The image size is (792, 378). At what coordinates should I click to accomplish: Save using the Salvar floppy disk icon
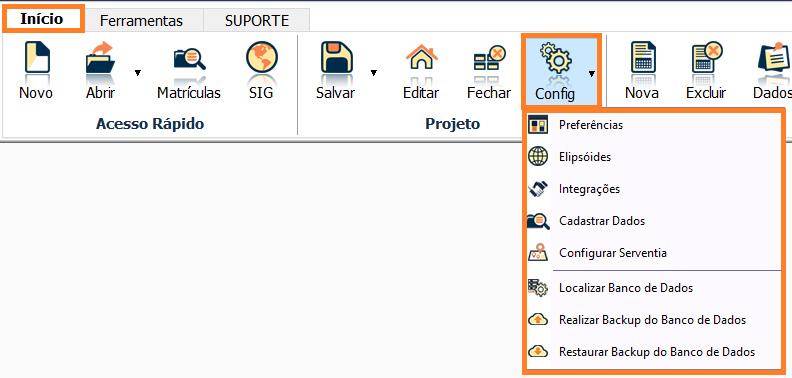[337, 57]
